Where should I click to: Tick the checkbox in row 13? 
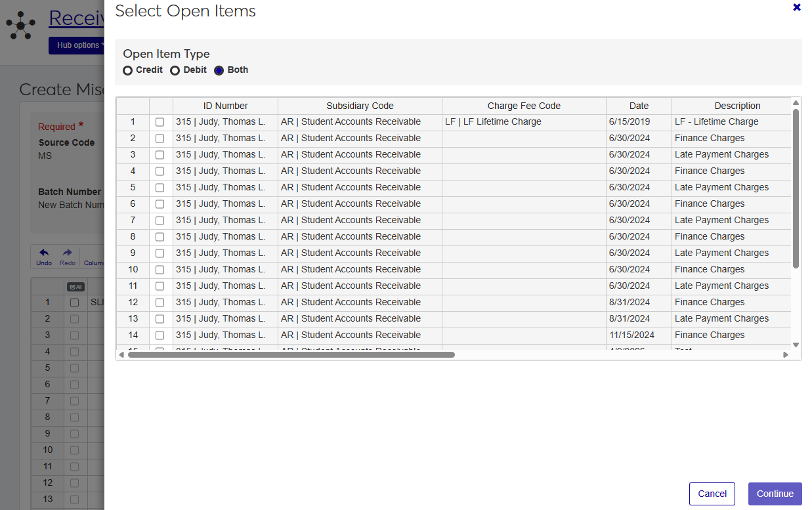point(160,319)
